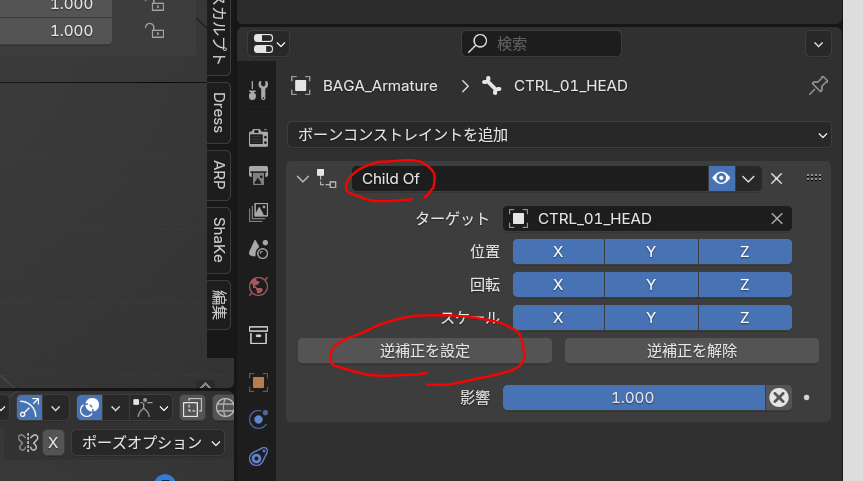Open the Render properties tab
This screenshot has width=863, height=481.
tap(259, 137)
